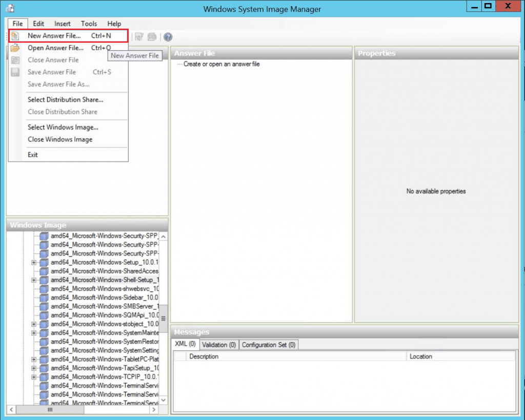Select the cube icon of the SQMApi component

tap(44, 316)
